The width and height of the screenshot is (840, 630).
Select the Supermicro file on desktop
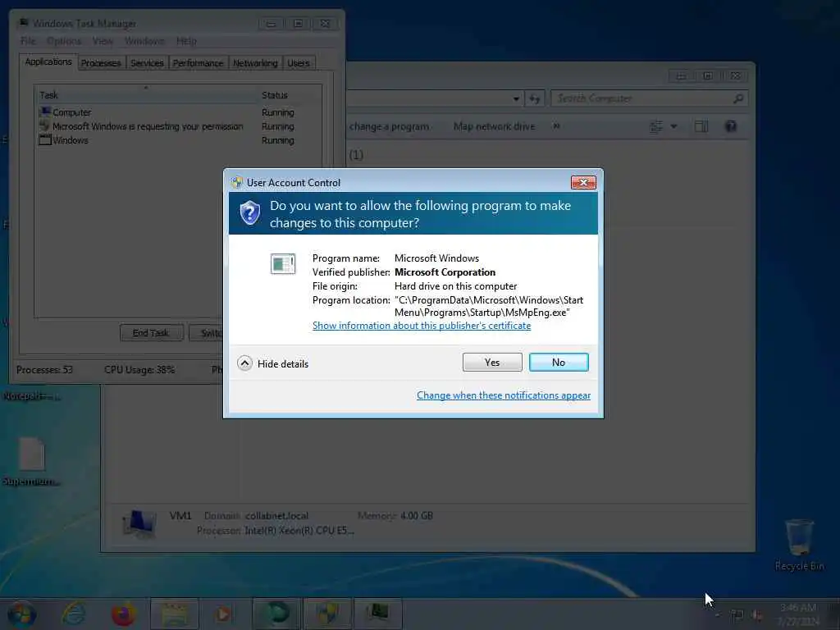31,462
